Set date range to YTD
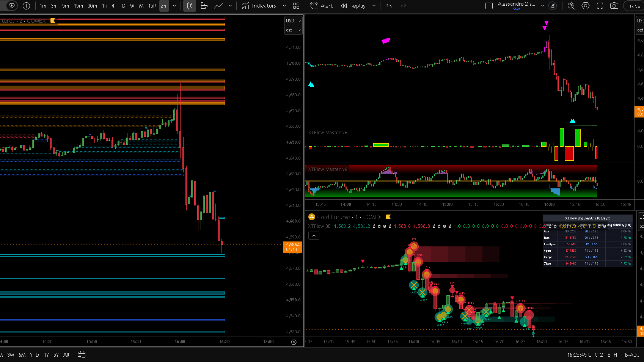Screen dimensions: 644x362 tap(35, 355)
